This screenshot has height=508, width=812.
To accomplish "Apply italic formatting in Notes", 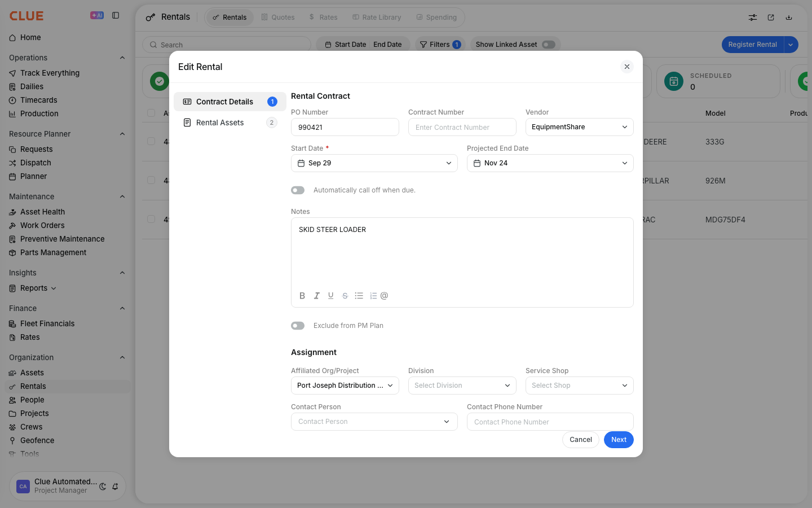I will (x=317, y=296).
